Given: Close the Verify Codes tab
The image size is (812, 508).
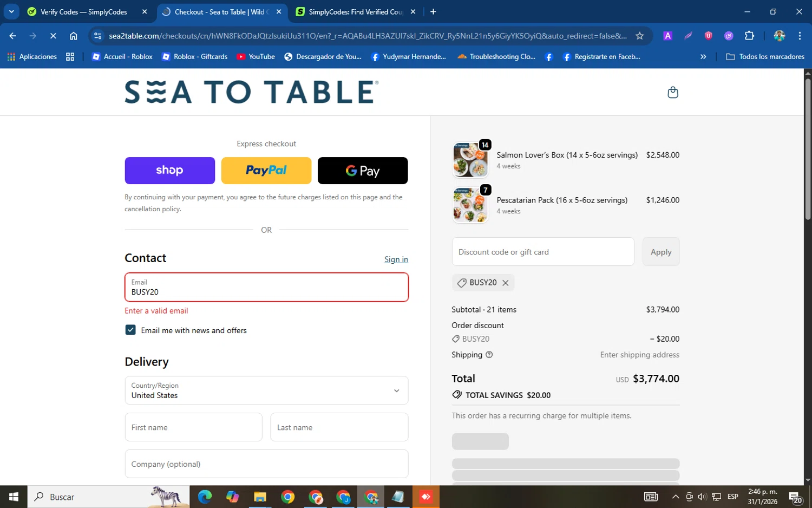Looking at the screenshot, I should point(145,12).
